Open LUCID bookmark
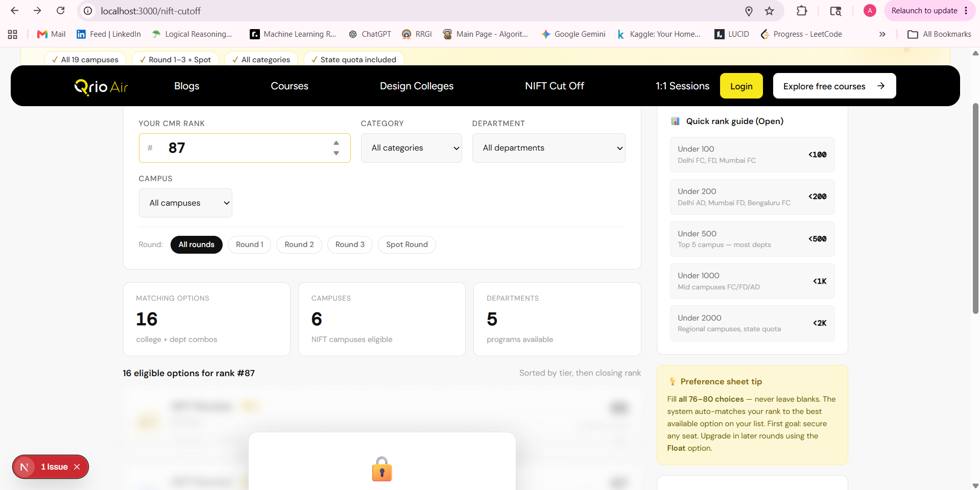 click(x=732, y=34)
